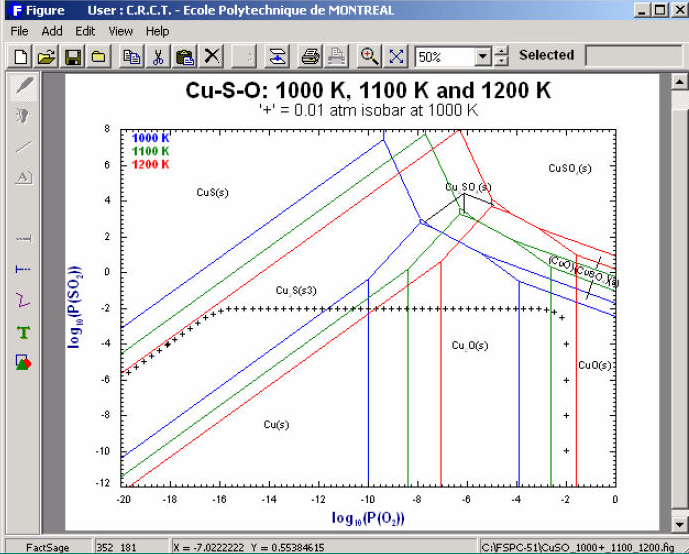This screenshot has height=554, width=689.
Task: Click the blue '1000 K' legend label
Action: tap(151, 138)
